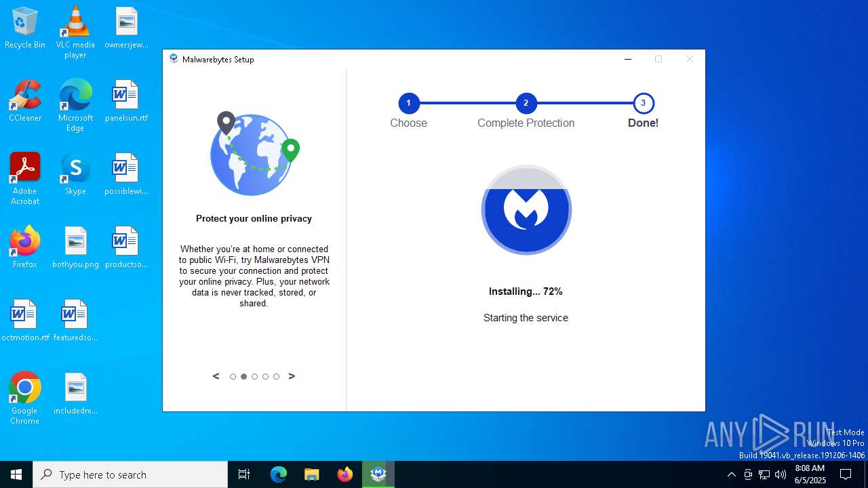Select bothyou.png image file

point(75,248)
